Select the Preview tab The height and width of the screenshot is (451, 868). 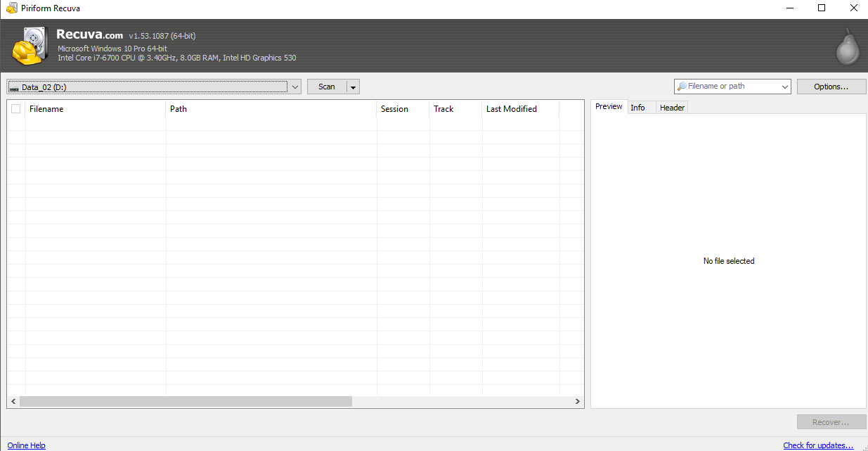609,107
